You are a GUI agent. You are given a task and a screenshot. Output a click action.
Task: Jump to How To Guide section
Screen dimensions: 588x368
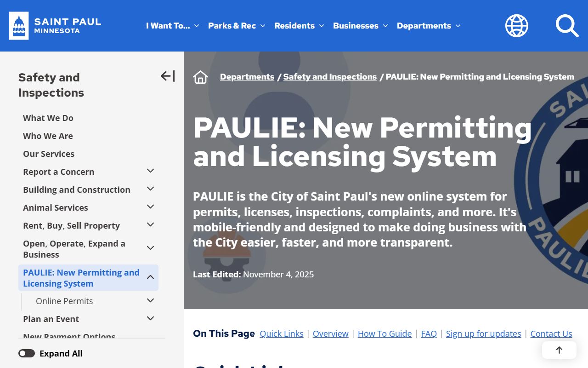(x=385, y=333)
